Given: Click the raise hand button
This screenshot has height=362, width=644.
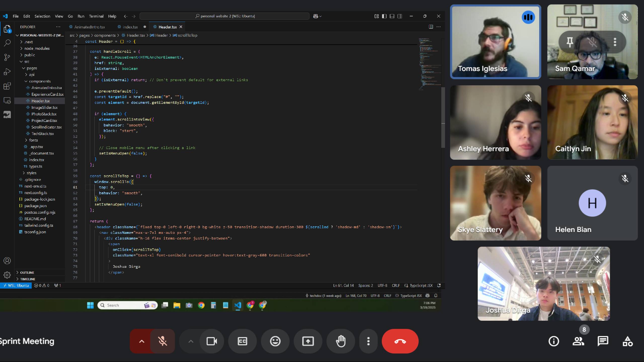Looking at the screenshot, I should (341, 341).
